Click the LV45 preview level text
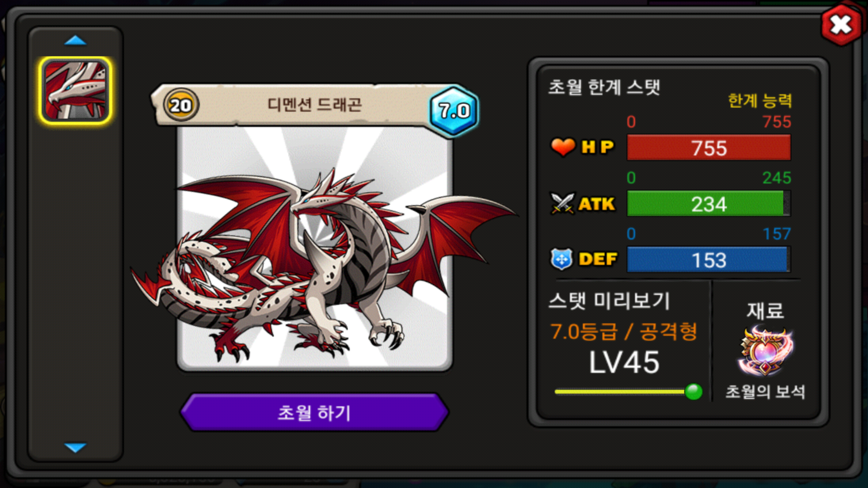The width and height of the screenshot is (868, 488). (624, 362)
